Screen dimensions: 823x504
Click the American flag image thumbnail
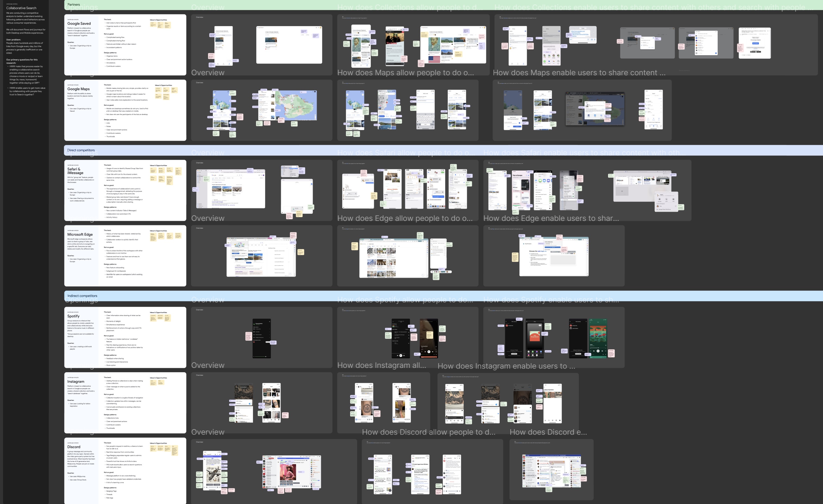pos(434,60)
